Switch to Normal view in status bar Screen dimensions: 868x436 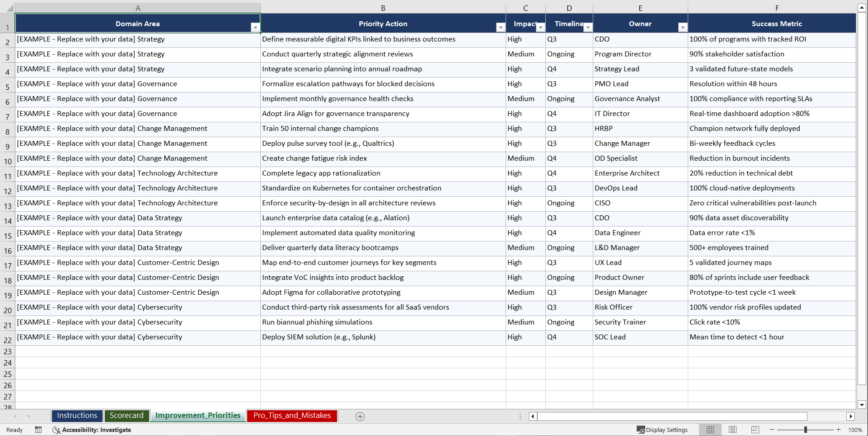point(710,430)
